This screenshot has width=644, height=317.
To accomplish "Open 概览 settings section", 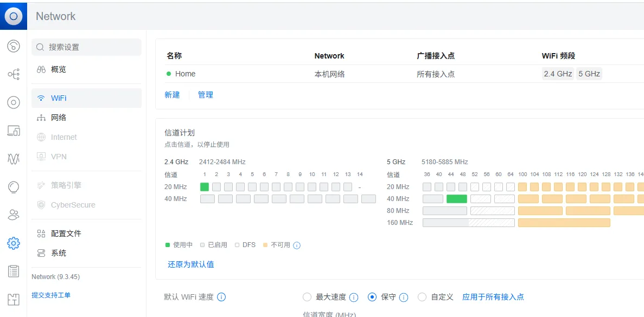I will click(86, 69).
